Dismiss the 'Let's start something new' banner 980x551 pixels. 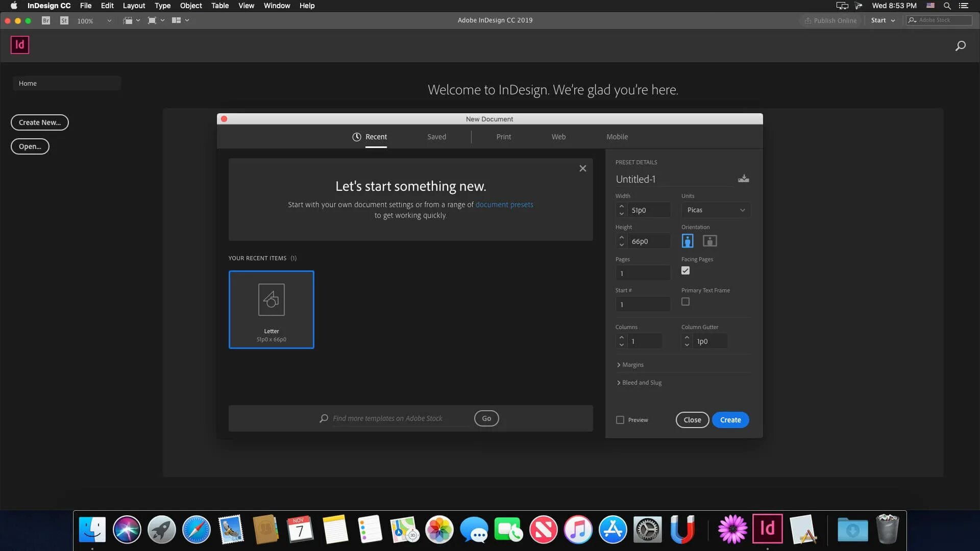[582, 168]
